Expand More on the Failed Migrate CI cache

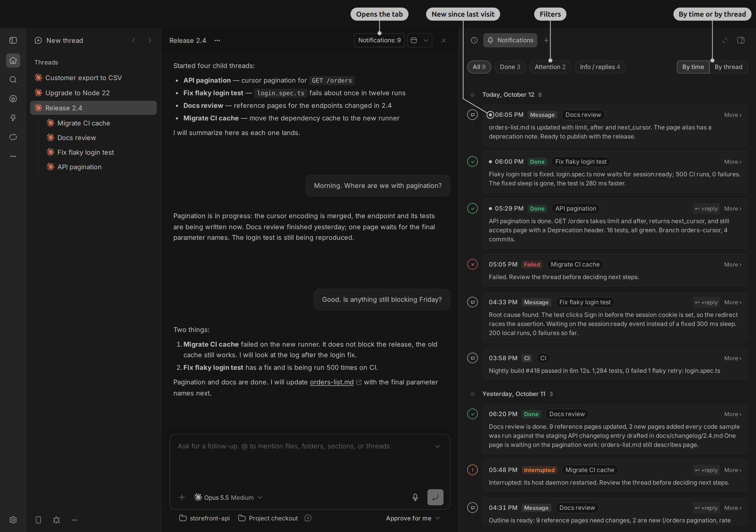733,264
